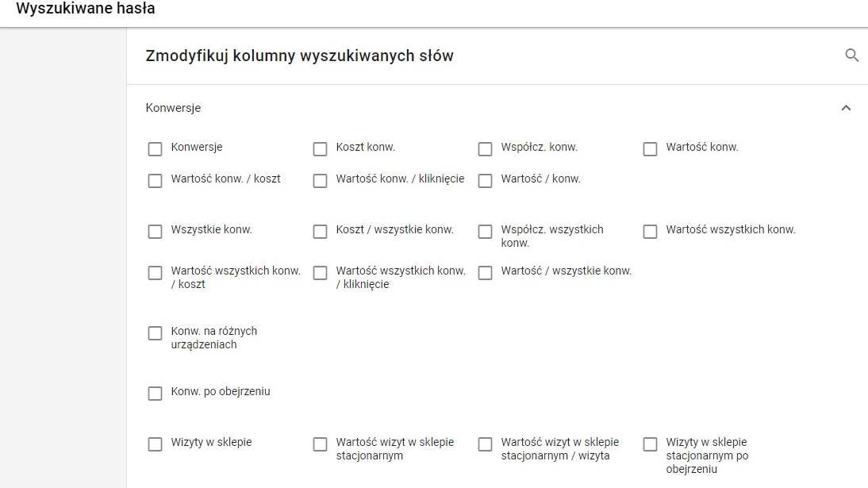Select Wartość konw. checkbox
Screen dimensions: 868x488
(650, 149)
